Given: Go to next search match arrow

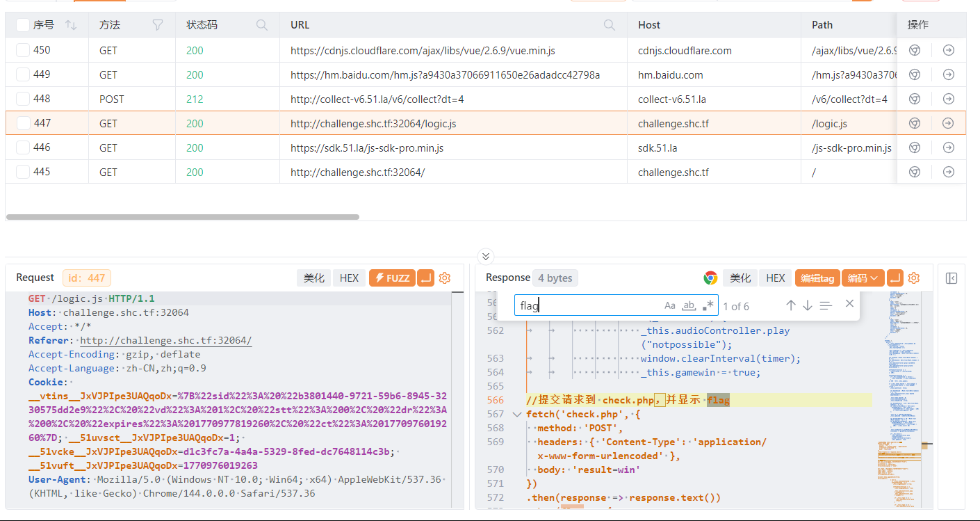Looking at the screenshot, I should (808, 305).
